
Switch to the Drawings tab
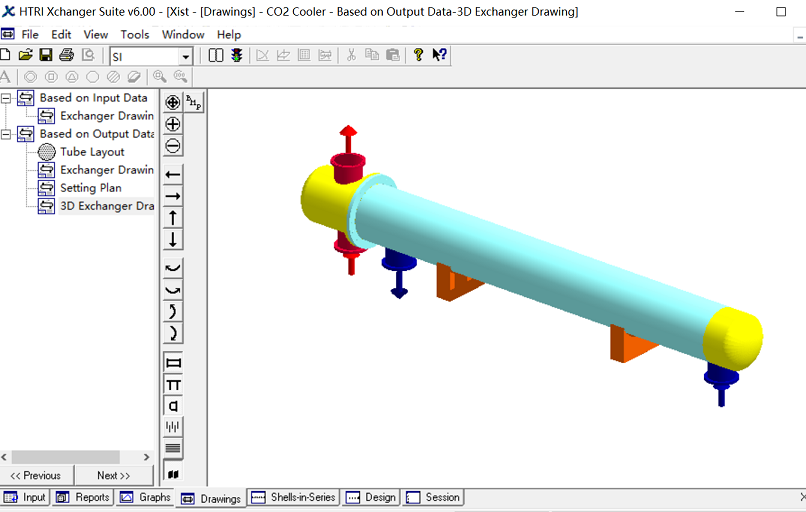[x=211, y=499]
